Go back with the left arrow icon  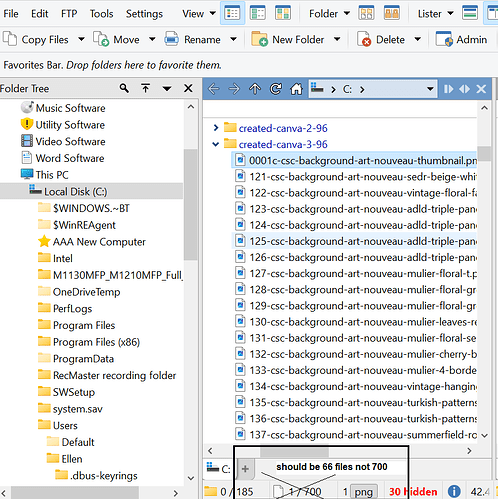pos(213,89)
